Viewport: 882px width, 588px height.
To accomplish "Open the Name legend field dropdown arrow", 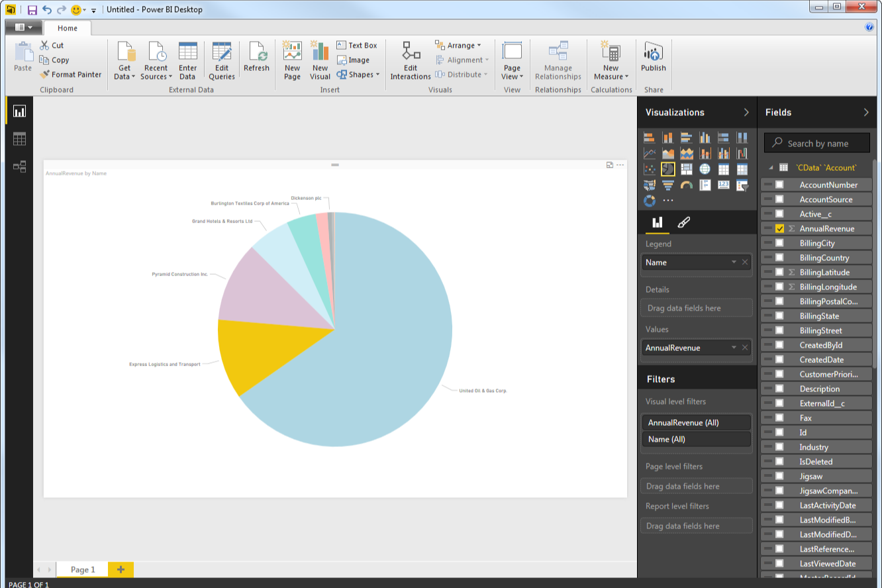I will tap(734, 262).
